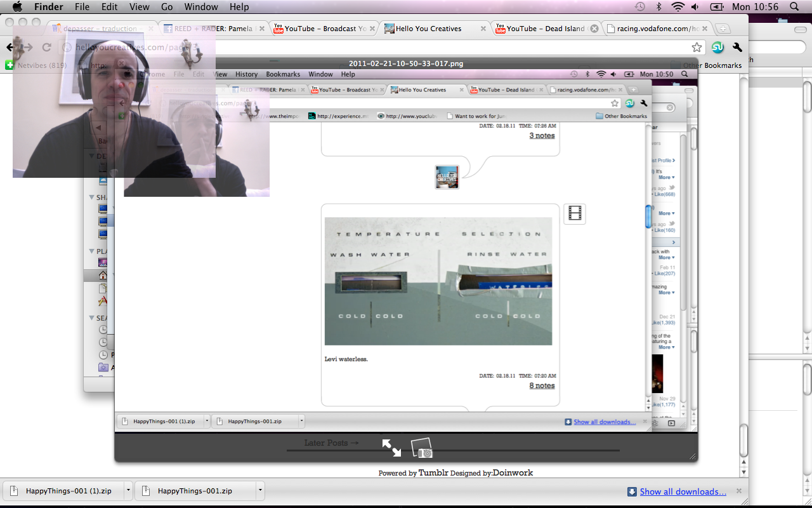Enter full screen in Quick Look preview
This screenshot has width=812, height=508.
click(x=391, y=448)
